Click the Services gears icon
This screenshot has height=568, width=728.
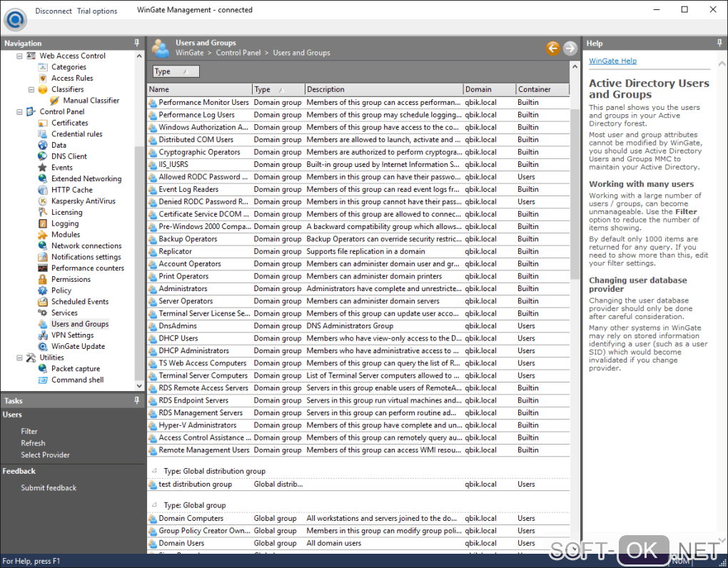click(43, 313)
